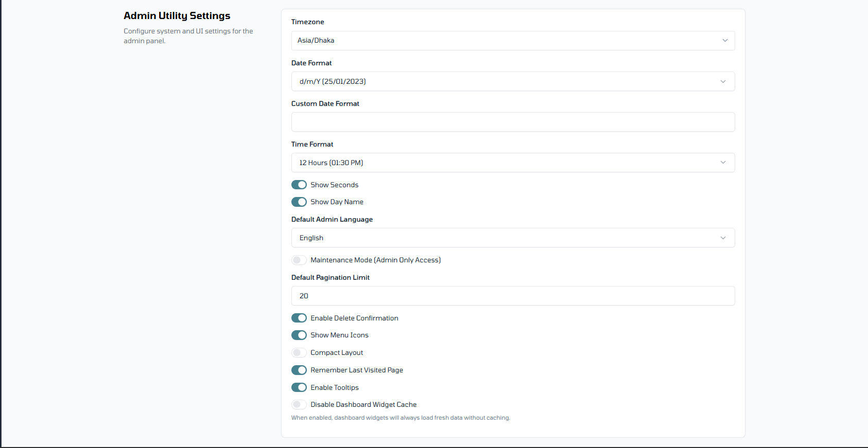Click the Date Format chevron icon
868x448 pixels.
[x=723, y=81]
